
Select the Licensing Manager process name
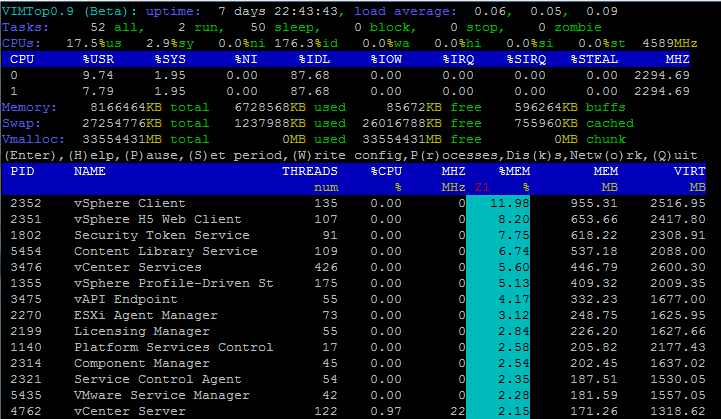coord(142,331)
